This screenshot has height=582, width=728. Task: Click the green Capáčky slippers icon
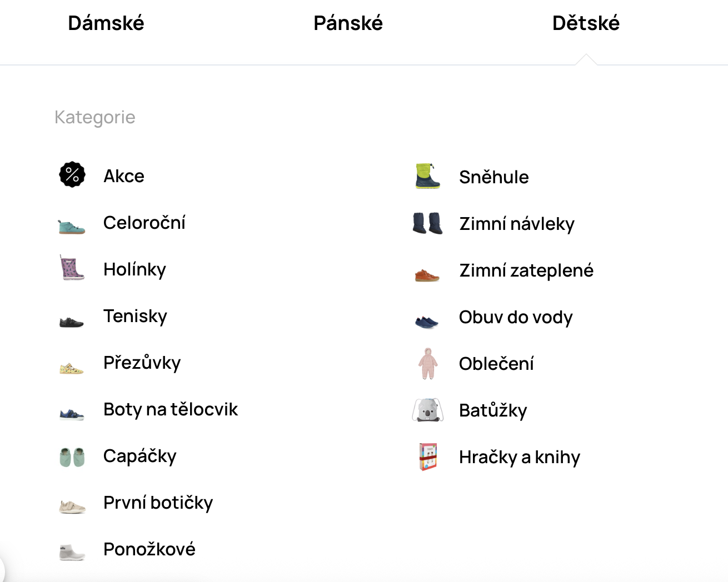[72, 456]
